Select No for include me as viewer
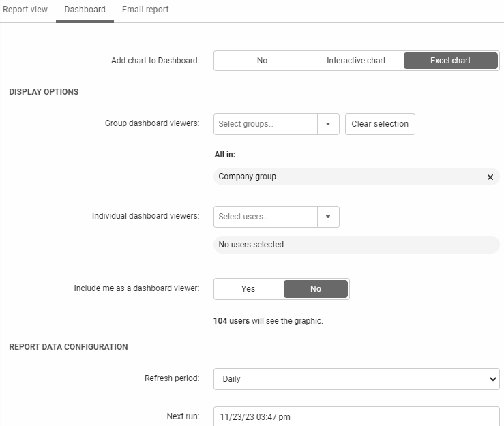The image size is (504, 426). tap(315, 289)
